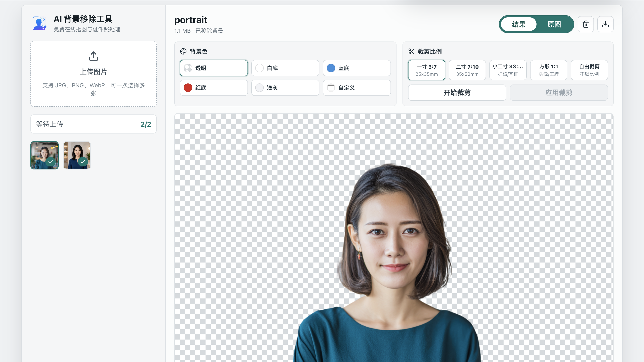Click the portrait file name title

click(191, 20)
